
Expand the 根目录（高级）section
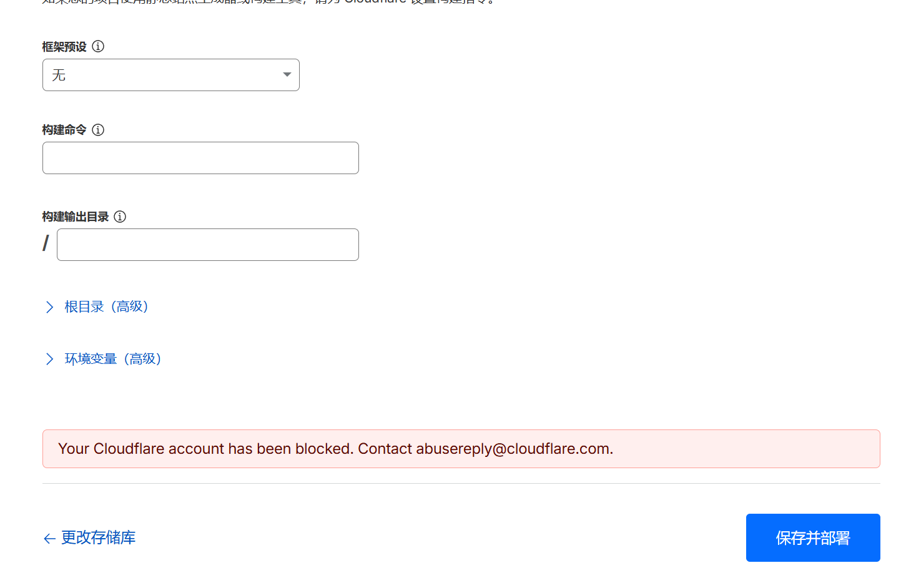click(x=106, y=307)
